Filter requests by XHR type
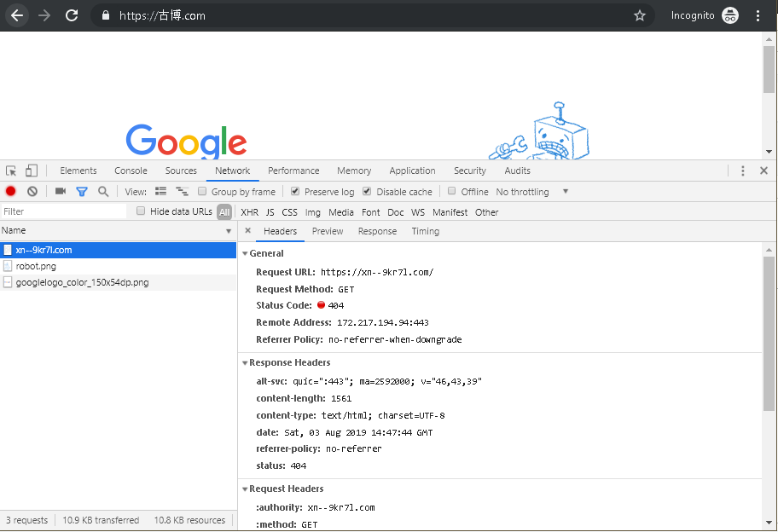The width and height of the screenshot is (778, 532). coord(250,212)
